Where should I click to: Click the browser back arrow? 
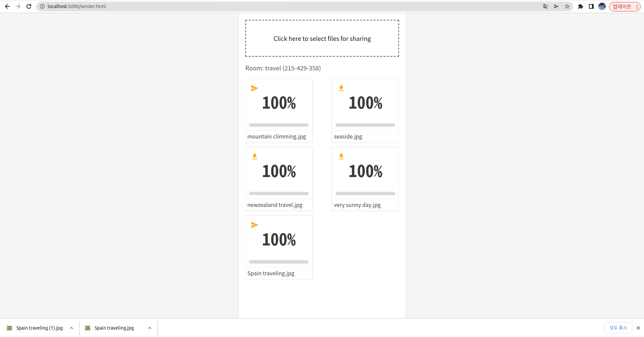click(x=7, y=6)
